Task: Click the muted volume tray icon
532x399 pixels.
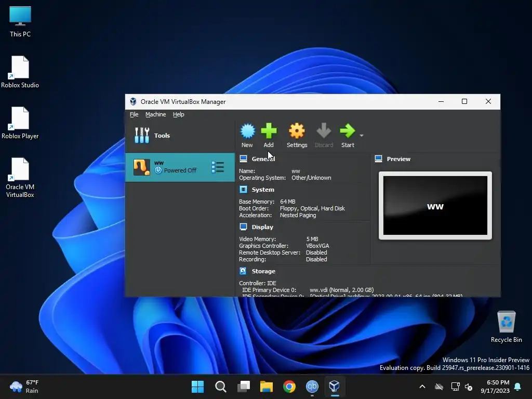Action: (469, 387)
